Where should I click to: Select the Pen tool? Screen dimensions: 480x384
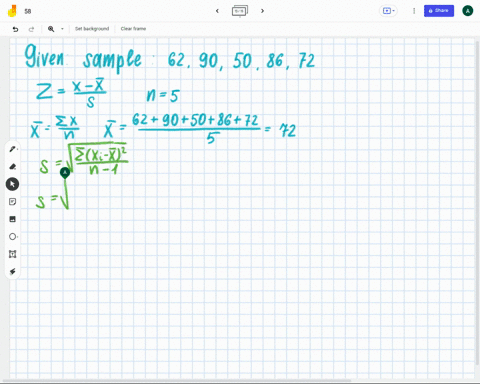pos(12,149)
